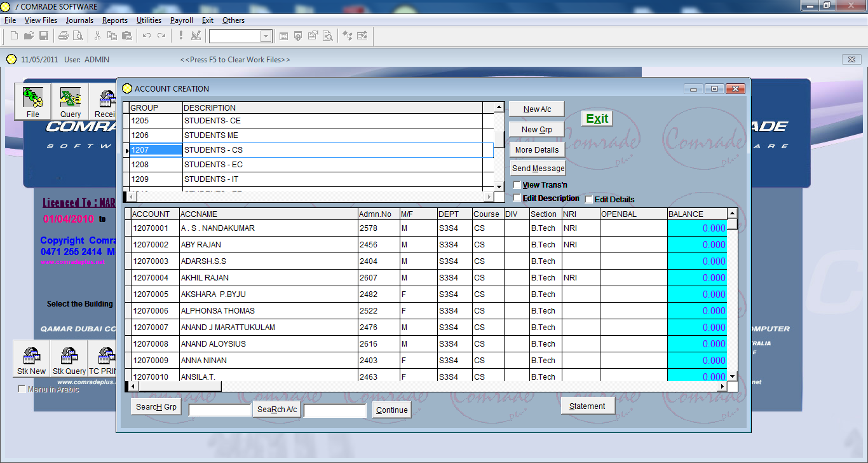This screenshot has width=868, height=463.
Task: Click the New A/c button
Action: coord(536,108)
